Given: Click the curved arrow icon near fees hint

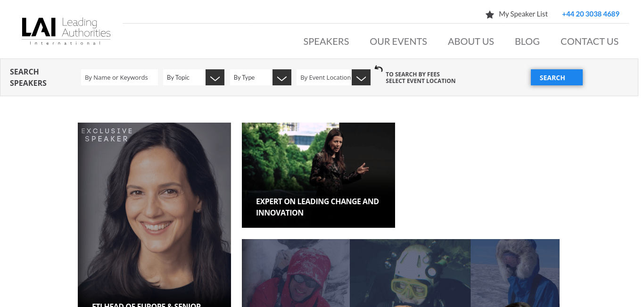Looking at the screenshot, I should pyautogui.click(x=379, y=69).
